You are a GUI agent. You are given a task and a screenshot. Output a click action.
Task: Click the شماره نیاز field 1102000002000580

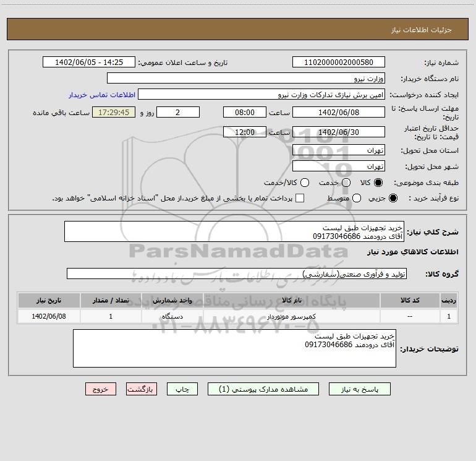point(339,62)
